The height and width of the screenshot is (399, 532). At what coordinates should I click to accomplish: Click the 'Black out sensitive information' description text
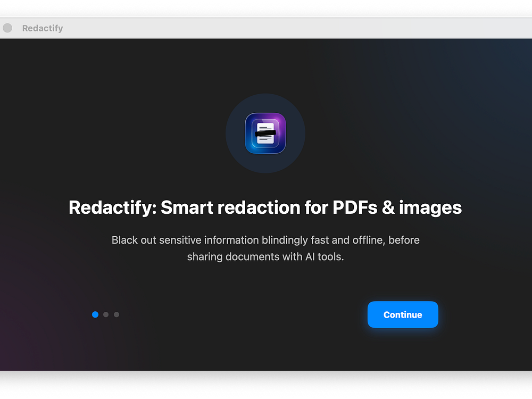[265, 248]
